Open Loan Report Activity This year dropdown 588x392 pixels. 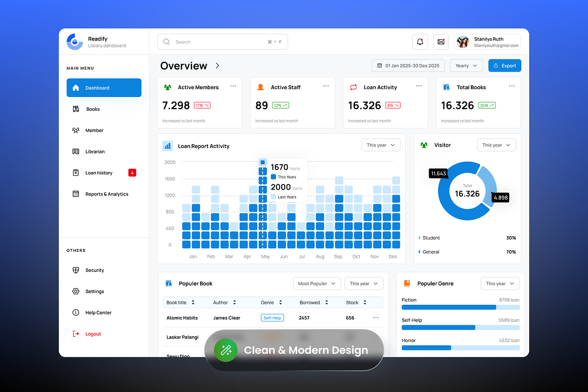click(x=381, y=145)
